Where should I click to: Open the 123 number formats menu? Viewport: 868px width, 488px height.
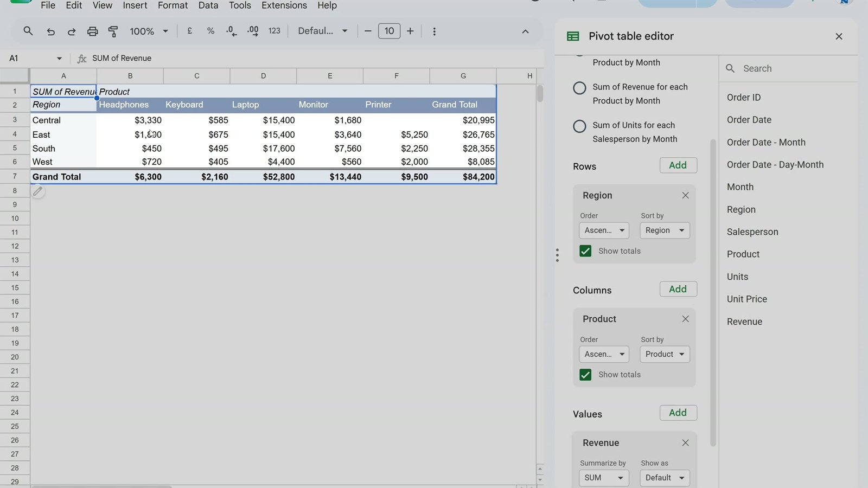pos(275,31)
